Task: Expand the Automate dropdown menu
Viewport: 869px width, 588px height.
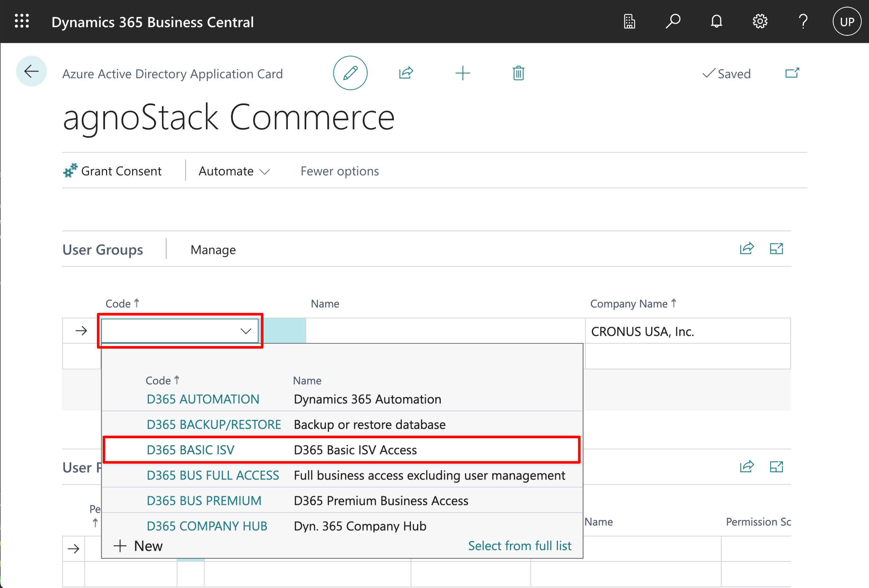Action: tap(234, 171)
